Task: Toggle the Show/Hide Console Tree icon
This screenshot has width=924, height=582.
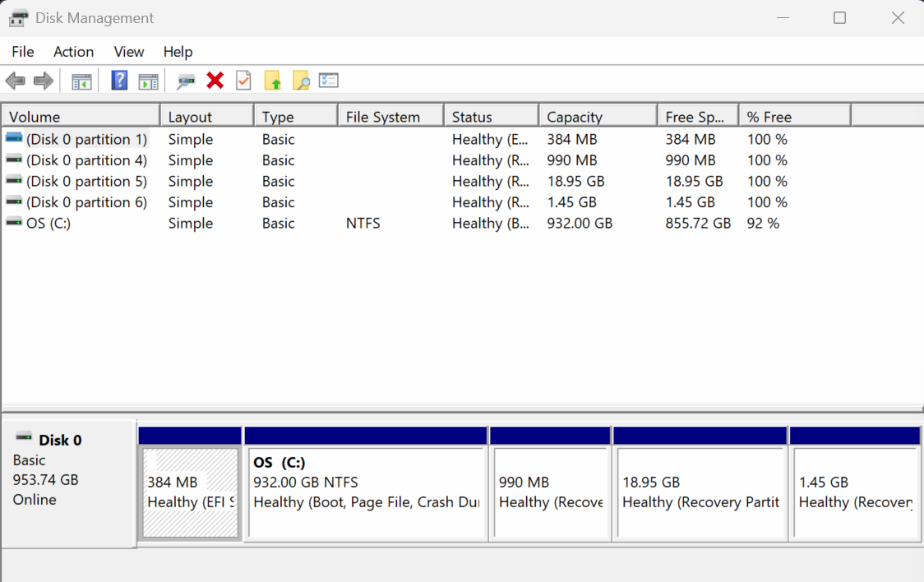Action: click(x=81, y=81)
